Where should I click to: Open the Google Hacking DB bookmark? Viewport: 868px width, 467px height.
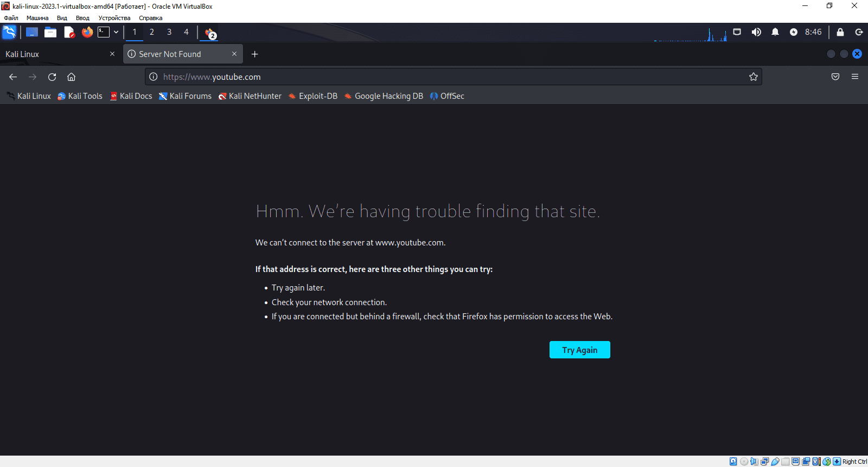(384, 96)
